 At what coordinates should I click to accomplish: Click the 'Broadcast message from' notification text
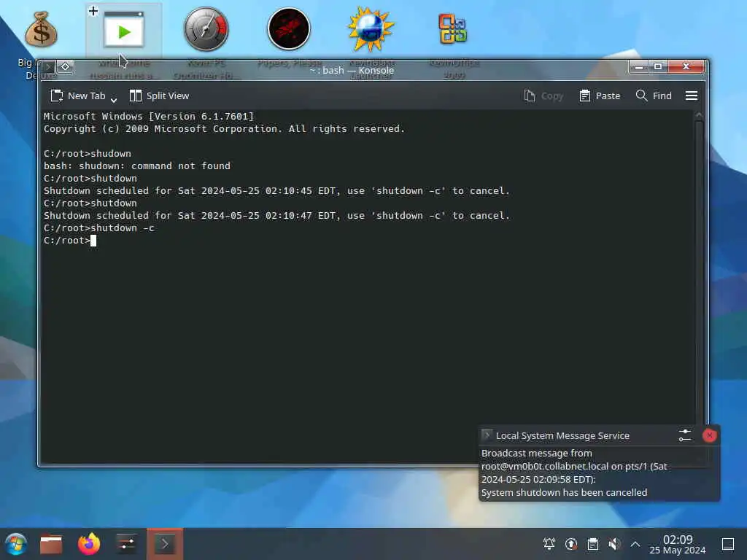[x=536, y=453]
